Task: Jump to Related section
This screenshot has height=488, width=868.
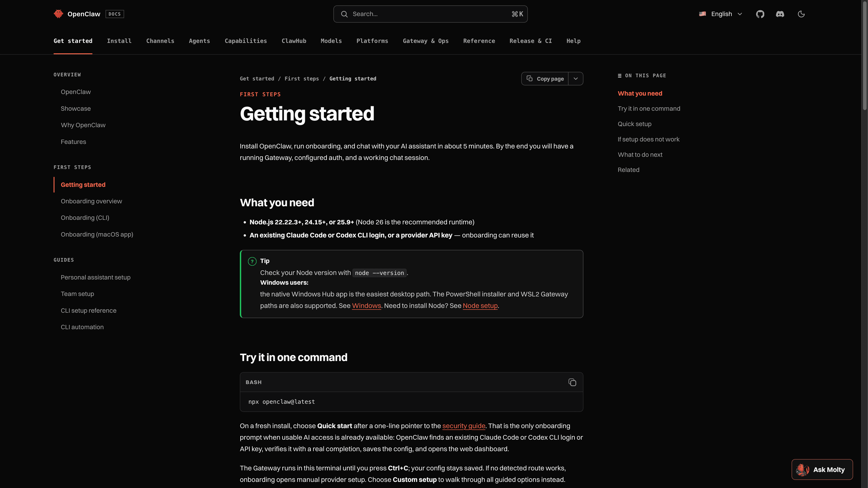Action: (628, 170)
